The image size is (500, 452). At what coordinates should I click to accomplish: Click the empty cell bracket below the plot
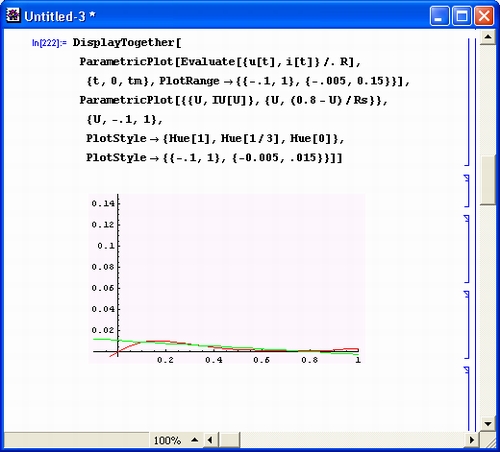click(x=467, y=398)
